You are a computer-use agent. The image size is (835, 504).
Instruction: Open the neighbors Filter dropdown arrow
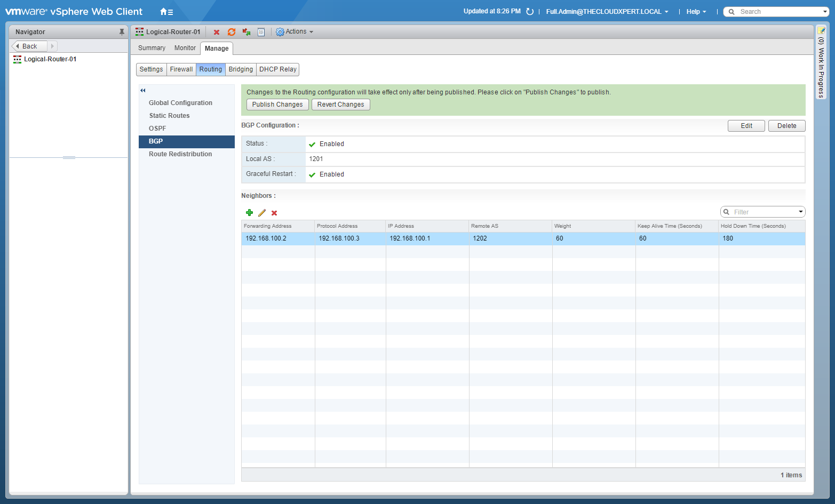(800, 212)
